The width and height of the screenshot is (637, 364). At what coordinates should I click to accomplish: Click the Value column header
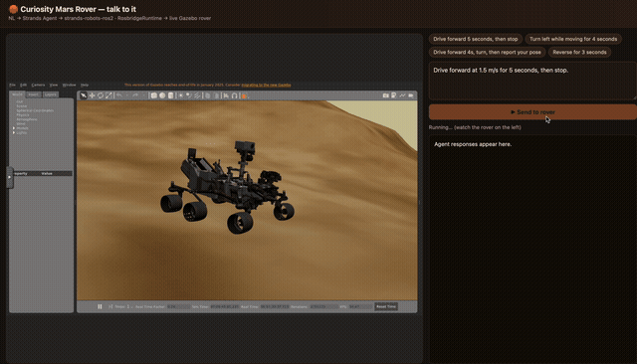47,174
